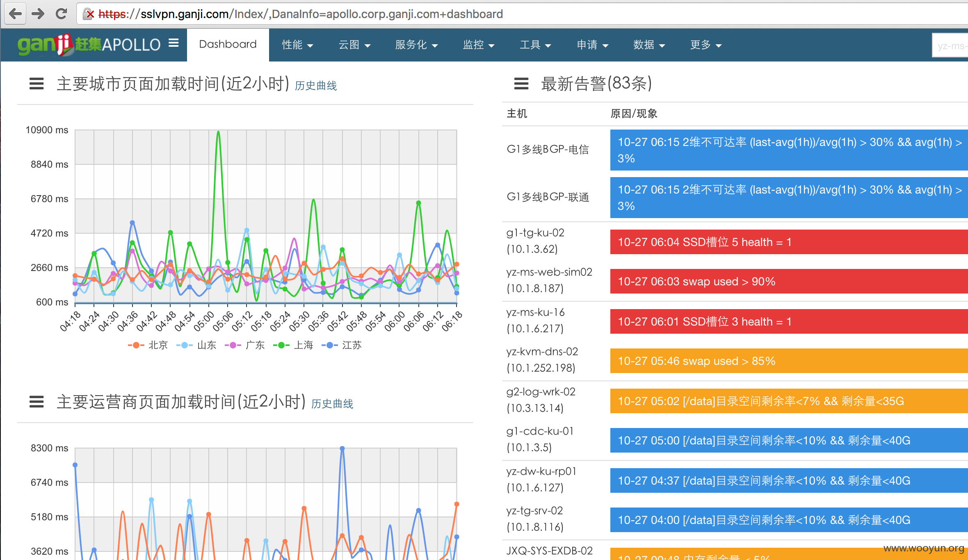The image size is (968, 560).
Task: Select host g1-cdc-ku-01 (10.1.3.5)
Action: [x=540, y=439]
